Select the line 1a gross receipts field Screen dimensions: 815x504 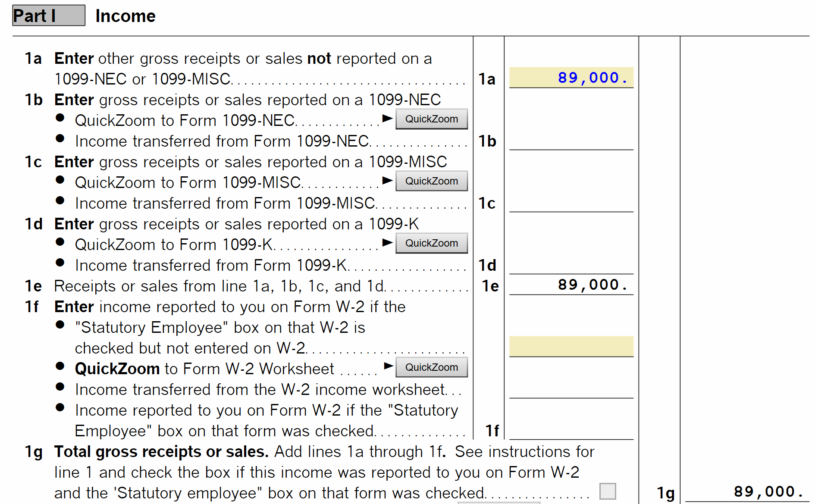click(x=571, y=78)
